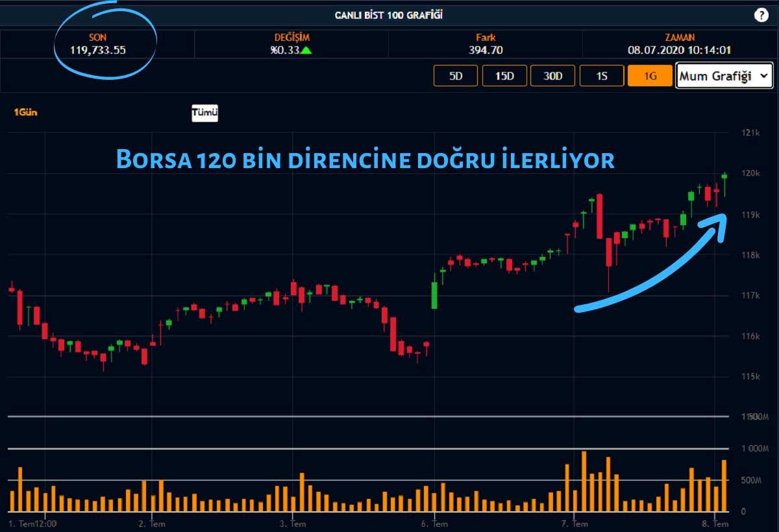Click the tallest orange volume bar at 7. Tem
The width and height of the screenshot is (779, 532).
584,481
